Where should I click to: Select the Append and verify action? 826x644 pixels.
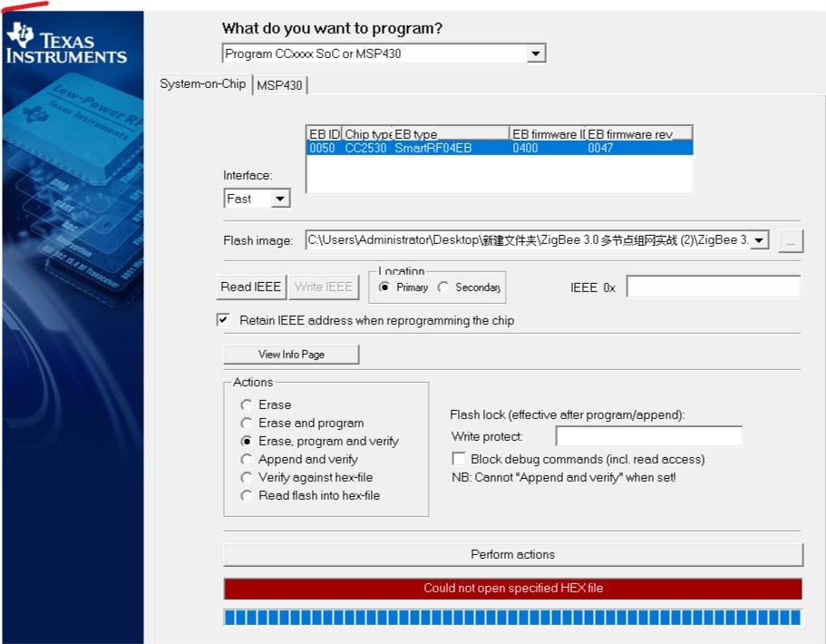[246, 460]
